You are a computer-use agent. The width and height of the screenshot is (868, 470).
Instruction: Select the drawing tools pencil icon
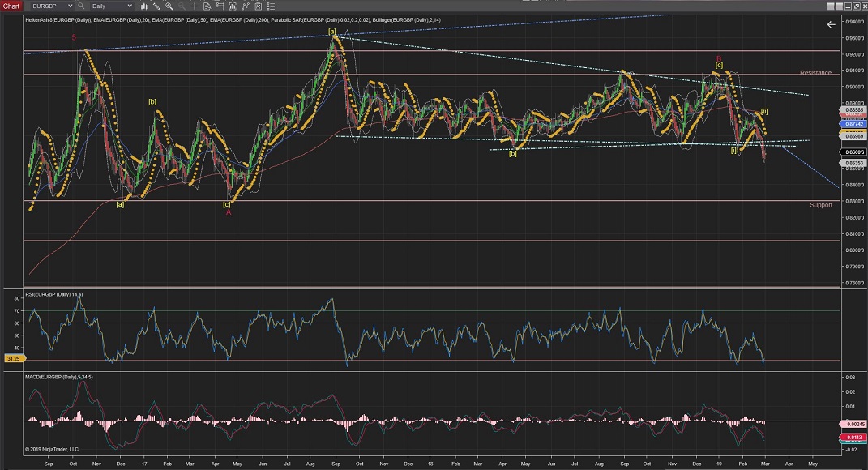(x=156, y=6)
